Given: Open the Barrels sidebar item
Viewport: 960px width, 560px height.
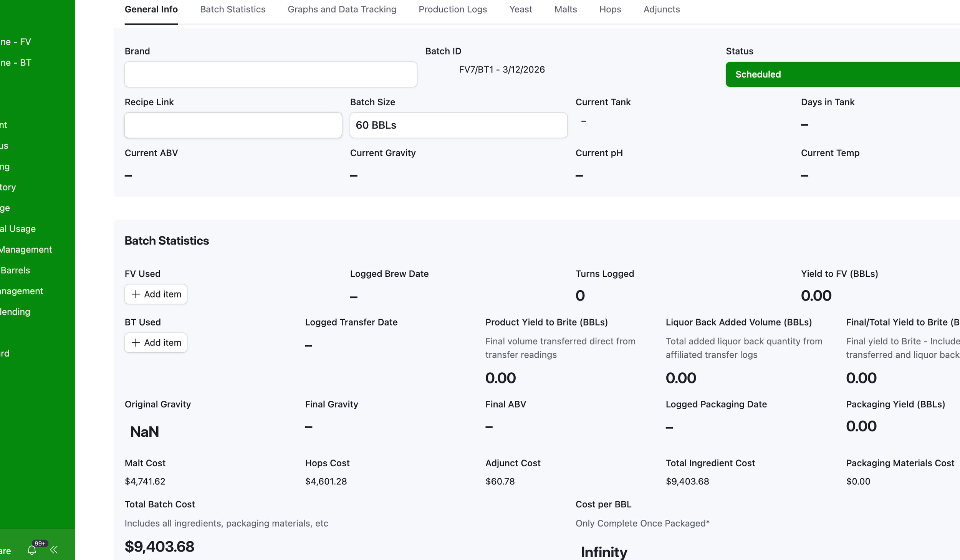Looking at the screenshot, I should 15,270.
